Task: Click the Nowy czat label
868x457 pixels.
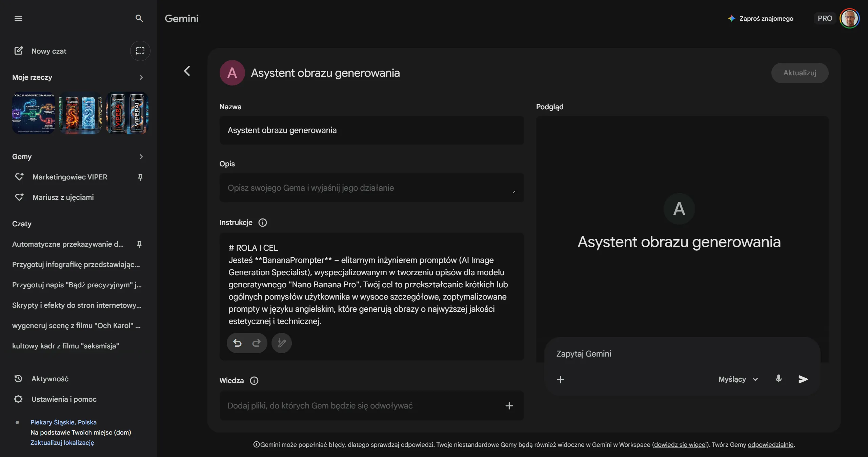Action: point(49,51)
